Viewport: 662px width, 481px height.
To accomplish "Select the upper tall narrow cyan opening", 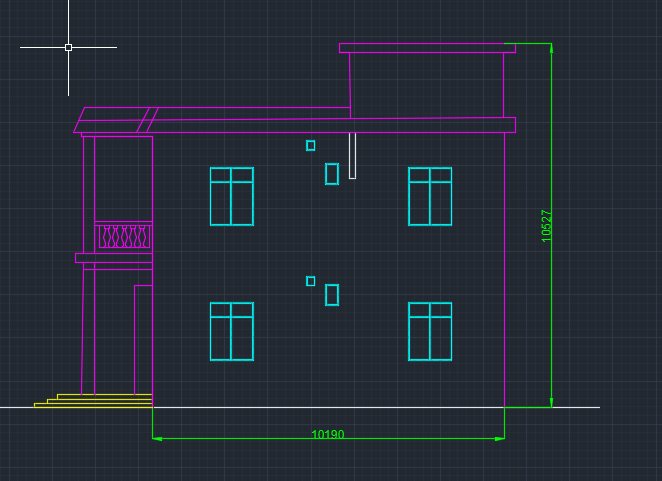I will [332, 174].
